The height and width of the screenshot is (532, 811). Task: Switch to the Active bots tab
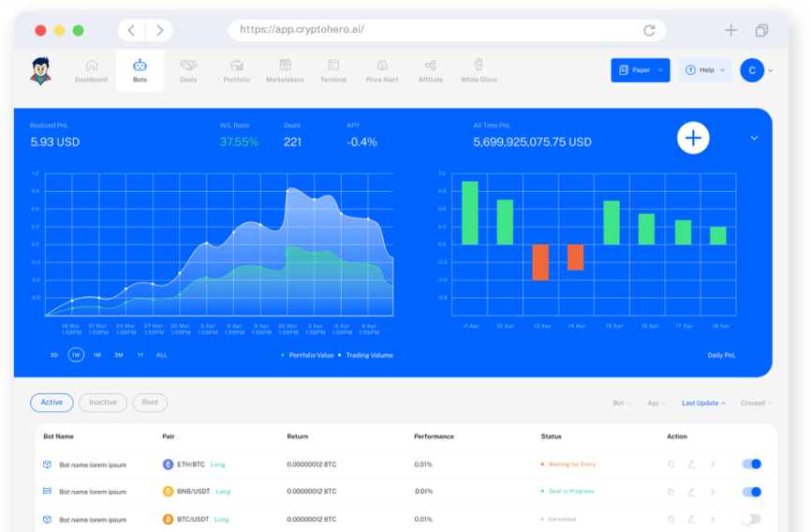[52, 403]
